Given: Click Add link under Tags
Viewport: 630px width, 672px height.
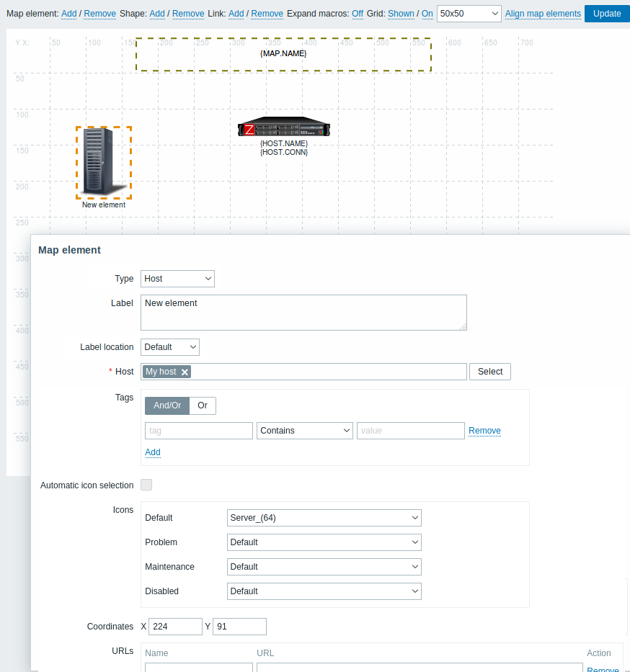Looking at the screenshot, I should [153, 452].
